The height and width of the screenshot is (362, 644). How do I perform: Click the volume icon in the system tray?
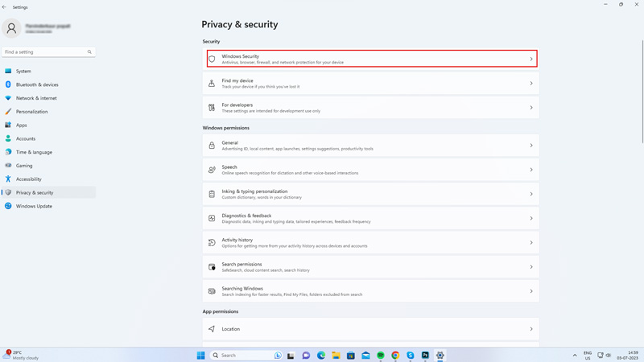(609, 356)
